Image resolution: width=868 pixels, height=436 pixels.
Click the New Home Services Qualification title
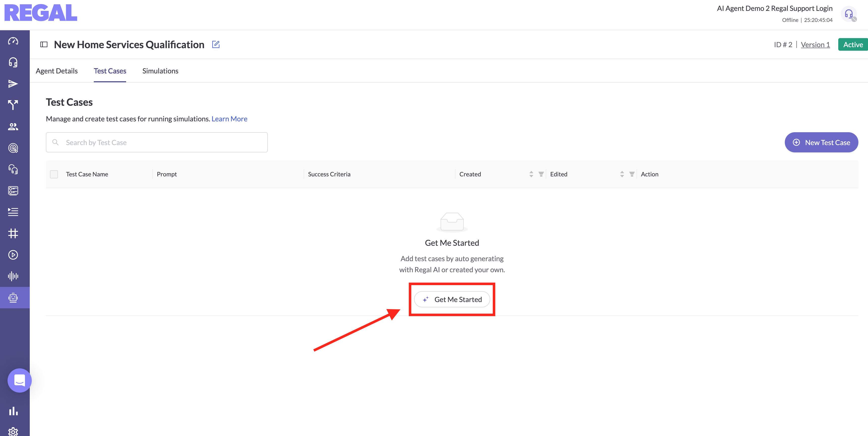[129, 44]
